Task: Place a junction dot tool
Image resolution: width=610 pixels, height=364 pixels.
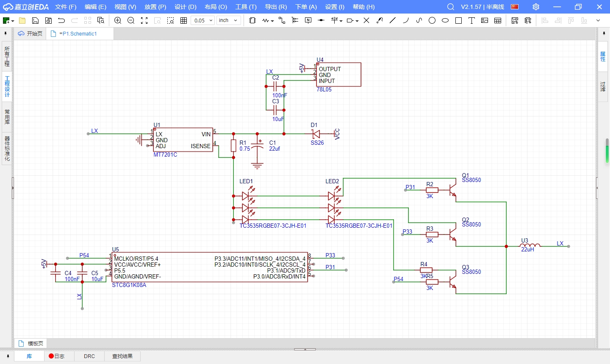Action: coord(322,20)
